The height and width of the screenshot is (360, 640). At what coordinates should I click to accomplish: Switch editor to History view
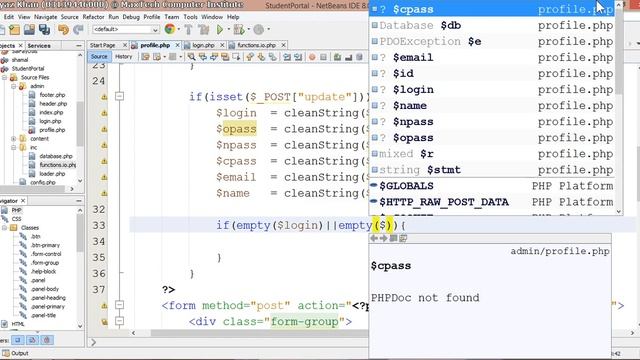123,57
